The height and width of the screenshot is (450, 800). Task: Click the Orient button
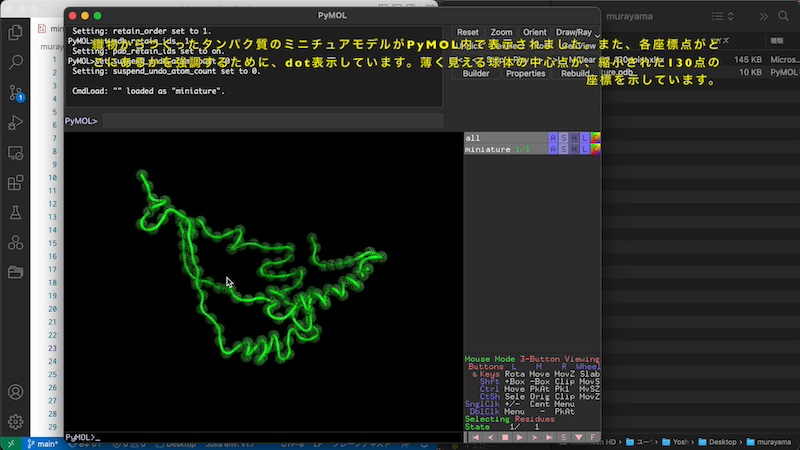click(x=534, y=32)
